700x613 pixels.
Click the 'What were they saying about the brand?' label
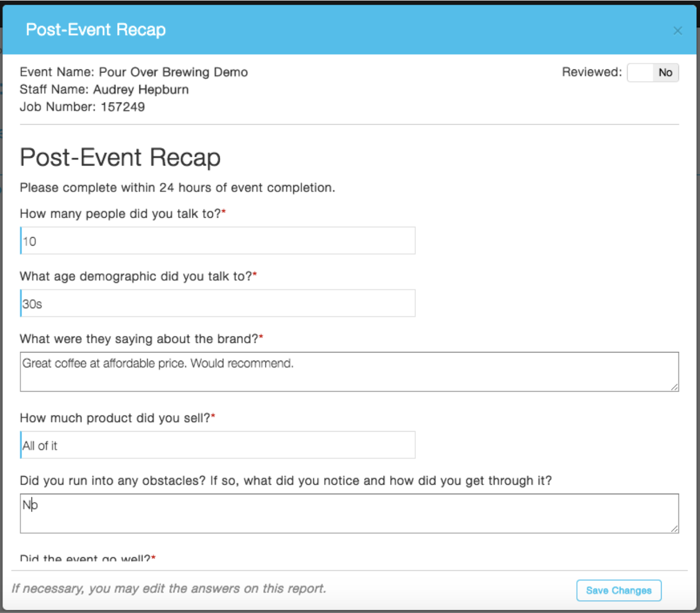tap(139, 339)
